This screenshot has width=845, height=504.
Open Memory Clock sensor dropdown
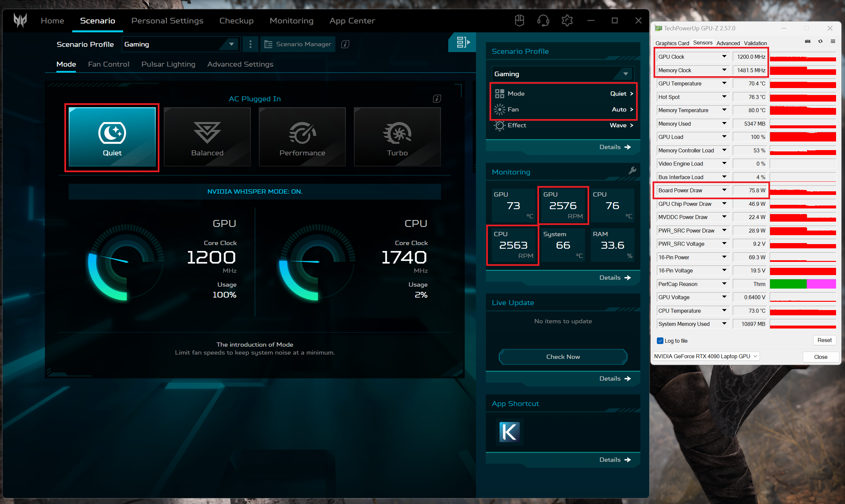(724, 70)
